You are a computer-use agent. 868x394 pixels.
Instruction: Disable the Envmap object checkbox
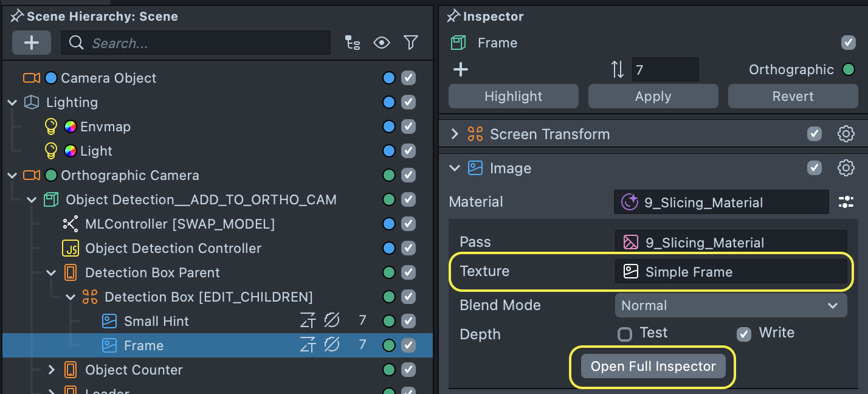pos(408,126)
